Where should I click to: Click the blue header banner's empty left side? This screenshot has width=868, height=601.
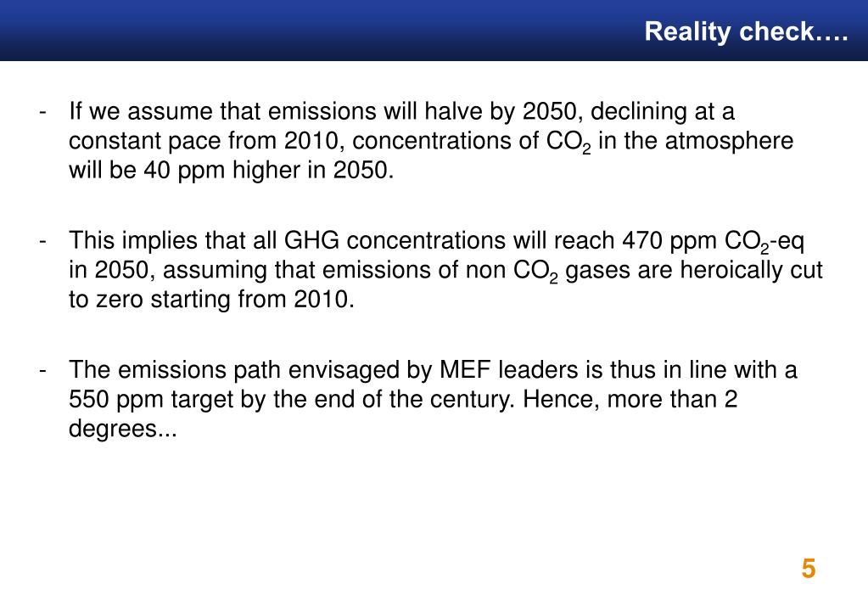277,31
